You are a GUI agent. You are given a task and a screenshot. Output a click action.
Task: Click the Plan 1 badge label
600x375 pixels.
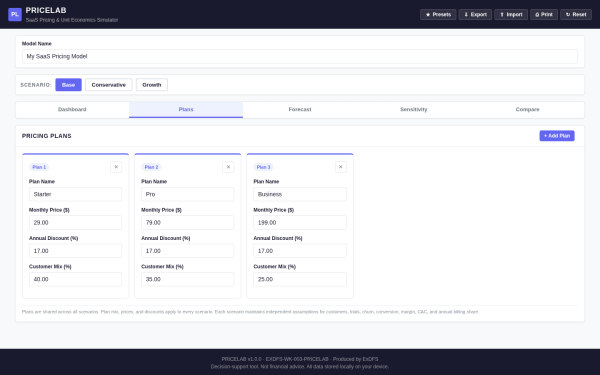39,167
